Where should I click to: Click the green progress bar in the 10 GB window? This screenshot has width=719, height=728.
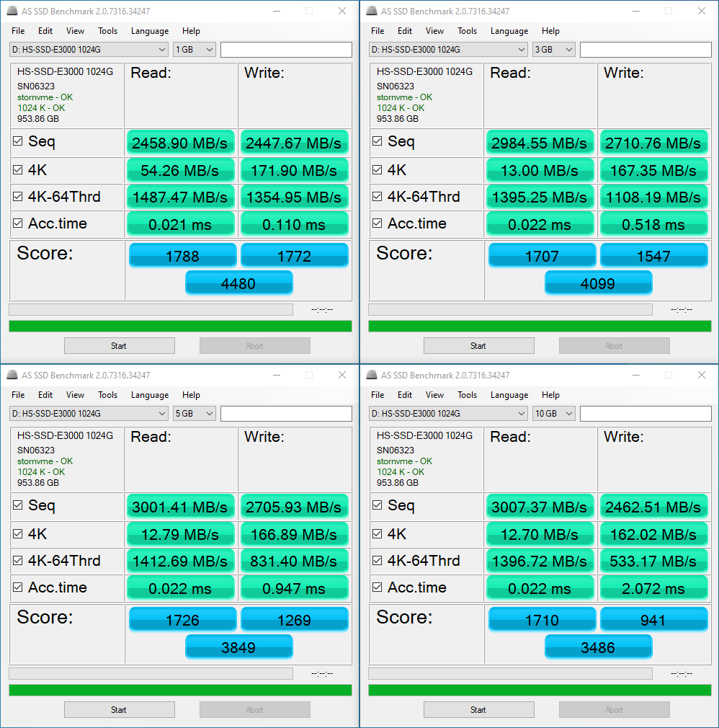540,691
